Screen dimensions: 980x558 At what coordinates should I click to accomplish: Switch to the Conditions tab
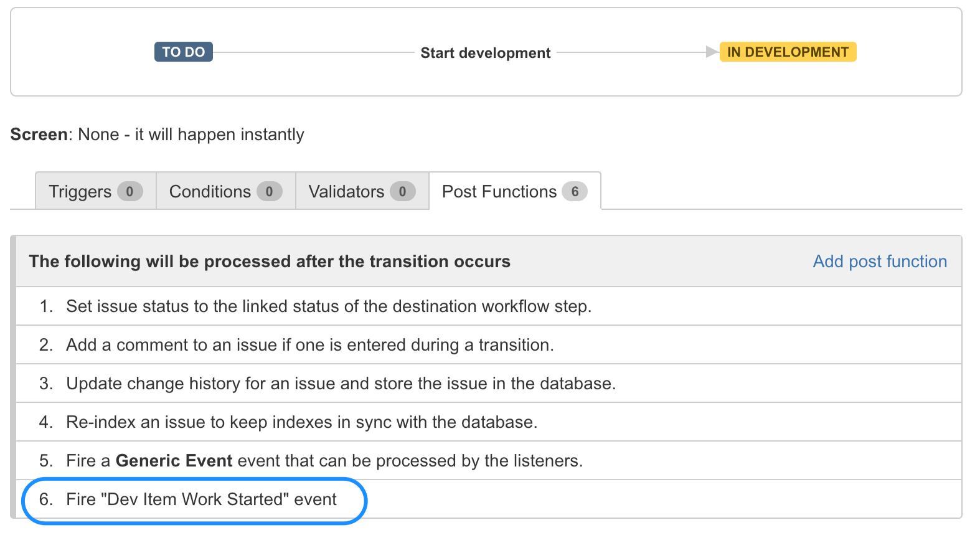209,192
